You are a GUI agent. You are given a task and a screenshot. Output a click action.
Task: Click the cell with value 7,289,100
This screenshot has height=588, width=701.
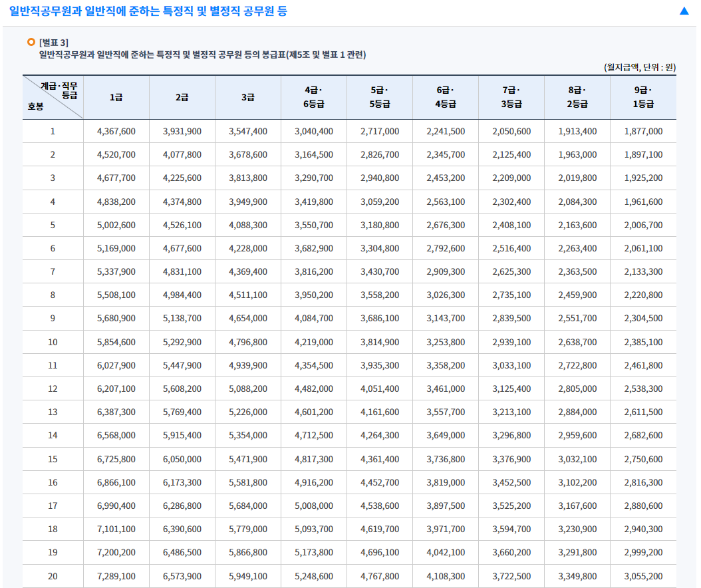point(116,576)
